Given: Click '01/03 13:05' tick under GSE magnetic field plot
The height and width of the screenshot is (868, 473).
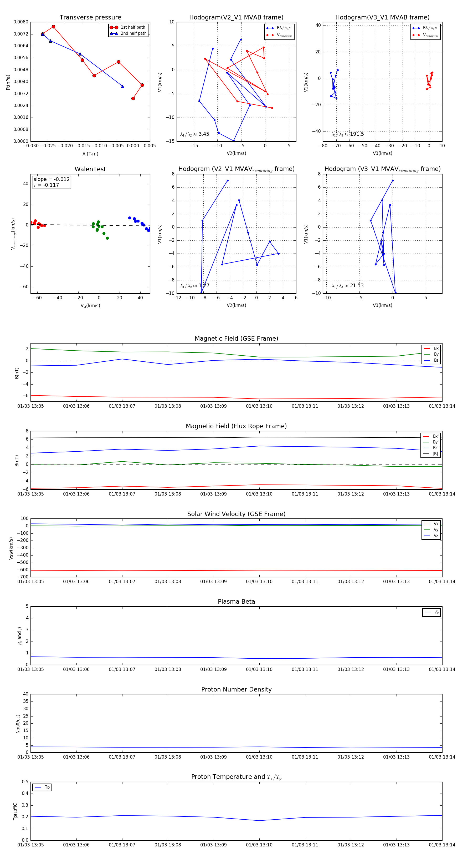Looking at the screenshot, I should click(31, 406).
